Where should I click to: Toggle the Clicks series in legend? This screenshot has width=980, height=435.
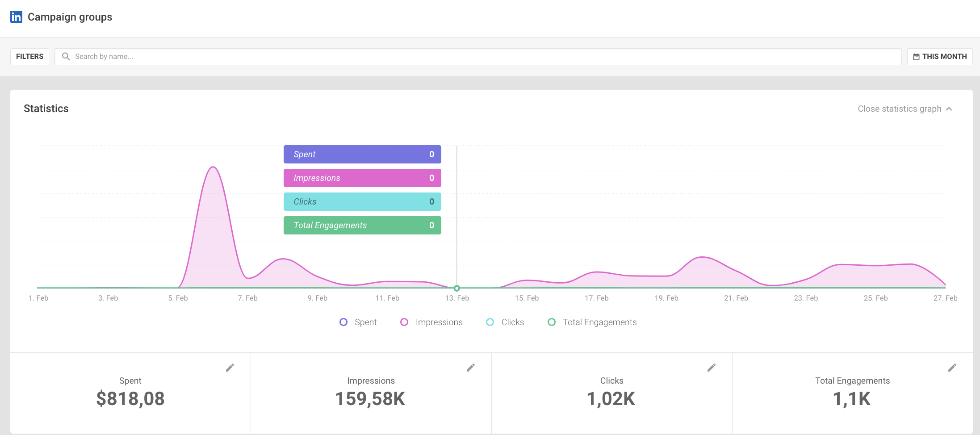pos(505,322)
